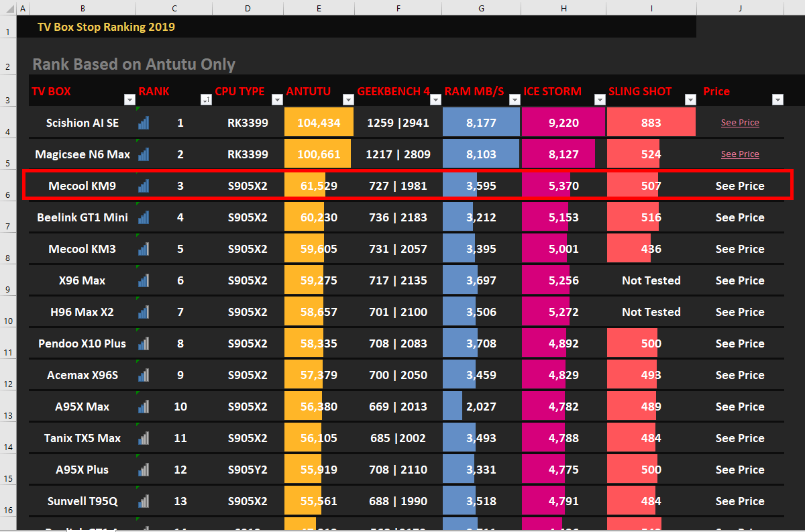
Task: Click the select-all corner of the sheet
Action: [7, 8]
